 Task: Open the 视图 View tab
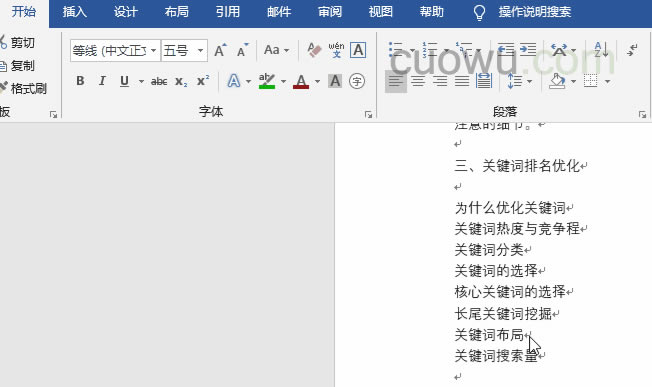[380, 12]
